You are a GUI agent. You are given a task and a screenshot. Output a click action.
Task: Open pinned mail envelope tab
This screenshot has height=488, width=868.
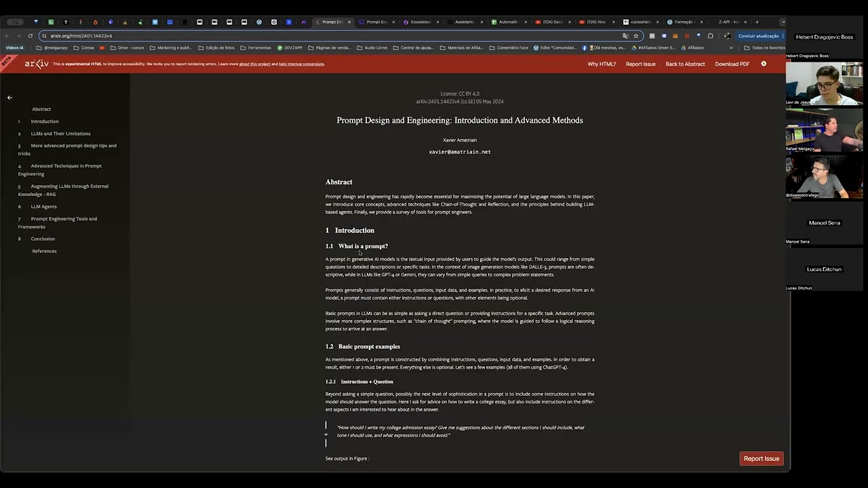(170, 22)
